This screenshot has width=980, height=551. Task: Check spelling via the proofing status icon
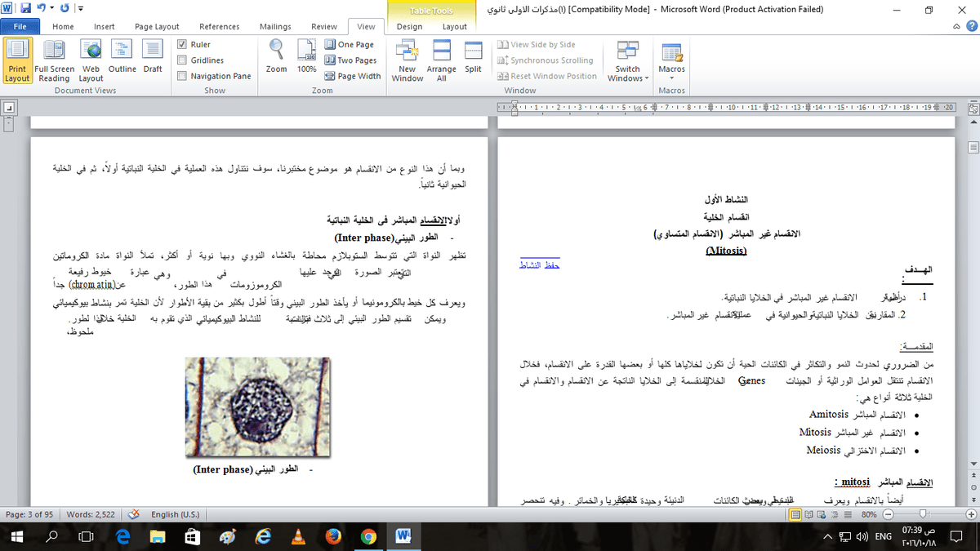click(133, 514)
